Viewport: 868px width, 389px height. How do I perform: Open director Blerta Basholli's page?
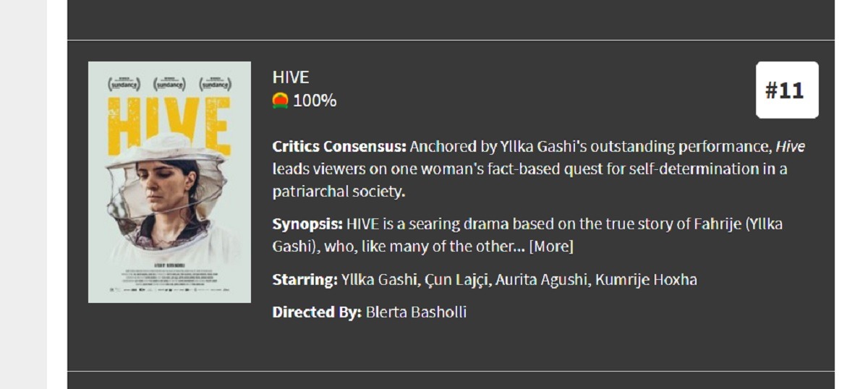416,312
